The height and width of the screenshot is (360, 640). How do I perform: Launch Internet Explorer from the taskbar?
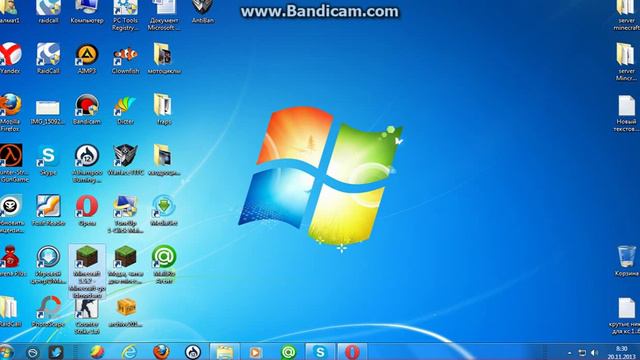tap(129, 352)
